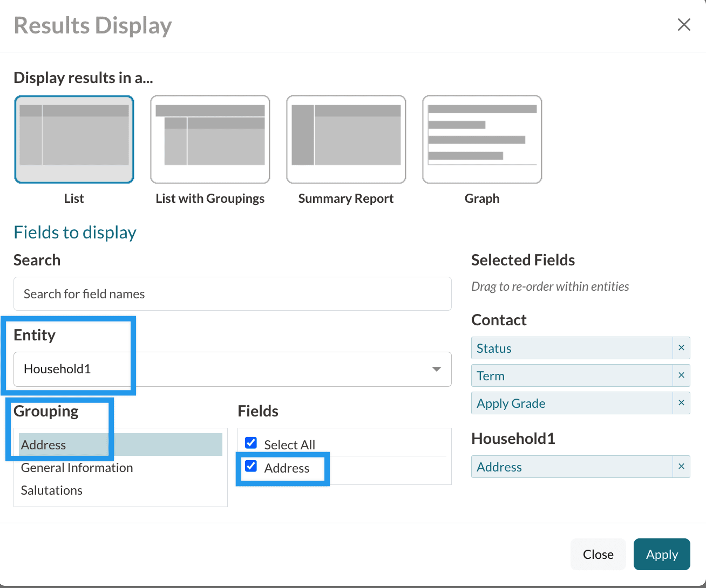
Task: Choose the Graph display icon
Action: click(482, 139)
